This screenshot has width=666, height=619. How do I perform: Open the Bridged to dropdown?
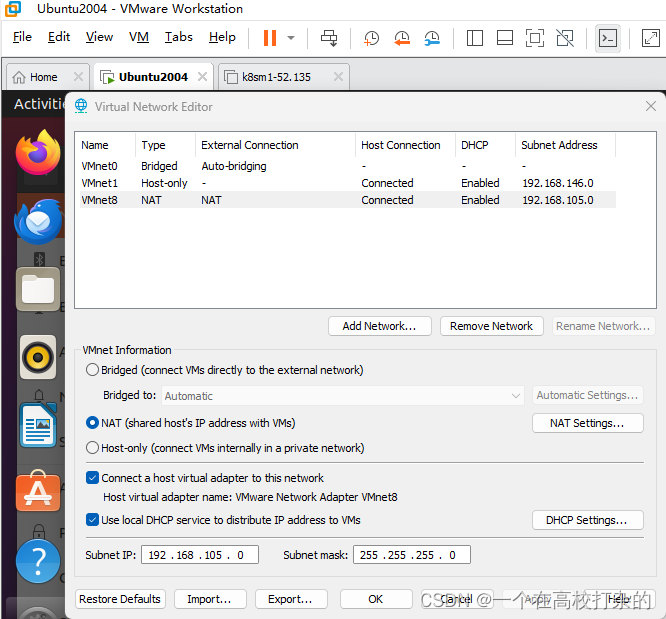point(343,396)
